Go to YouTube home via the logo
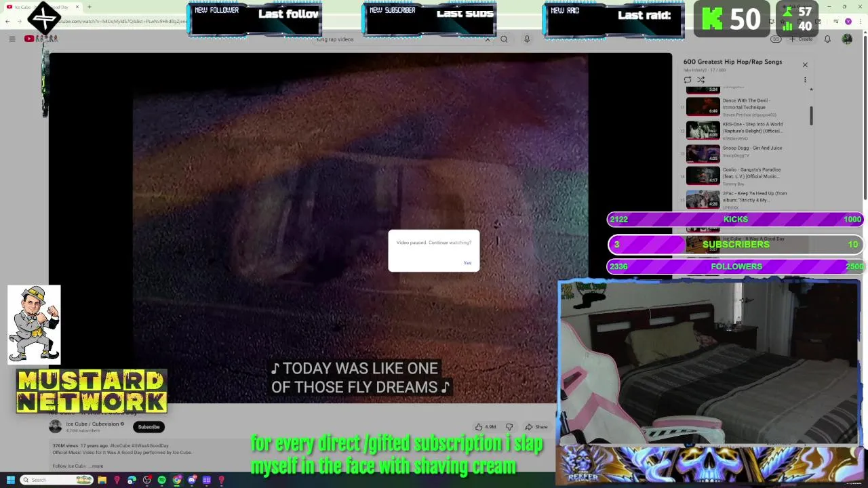Viewport: 868px width, 488px height. pyautogui.click(x=41, y=39)
